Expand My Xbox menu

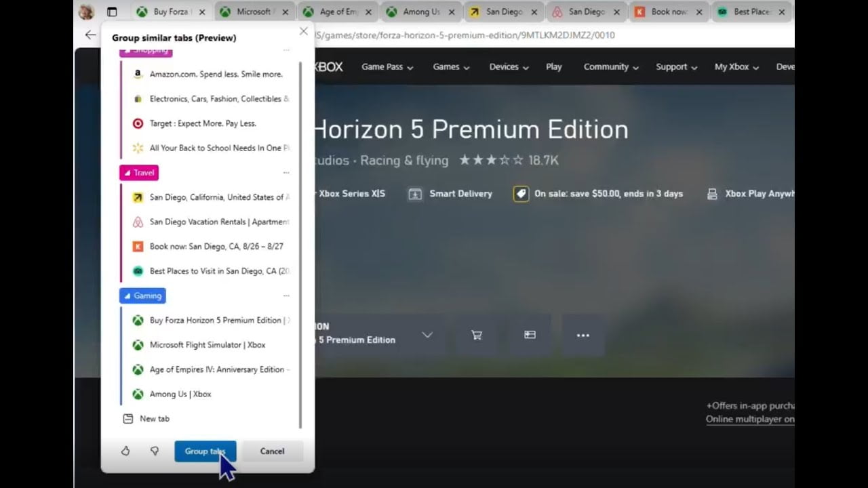(x=736, y=66)
